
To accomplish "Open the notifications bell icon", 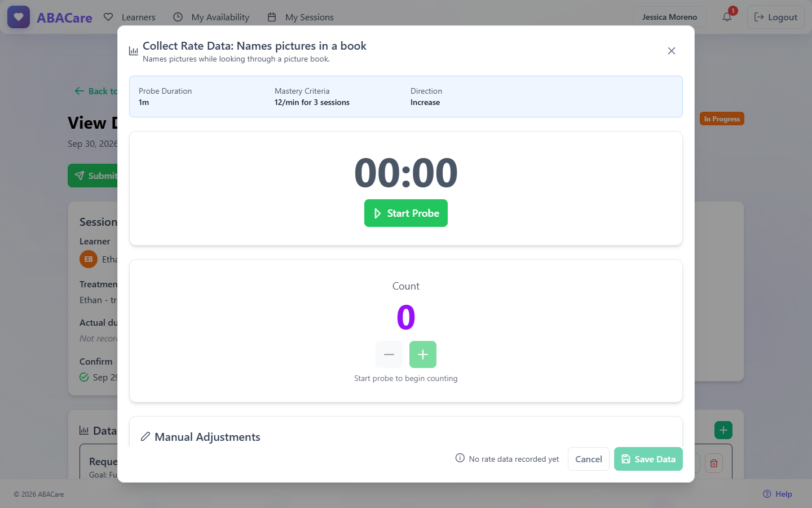I will [x=727, y=17].
